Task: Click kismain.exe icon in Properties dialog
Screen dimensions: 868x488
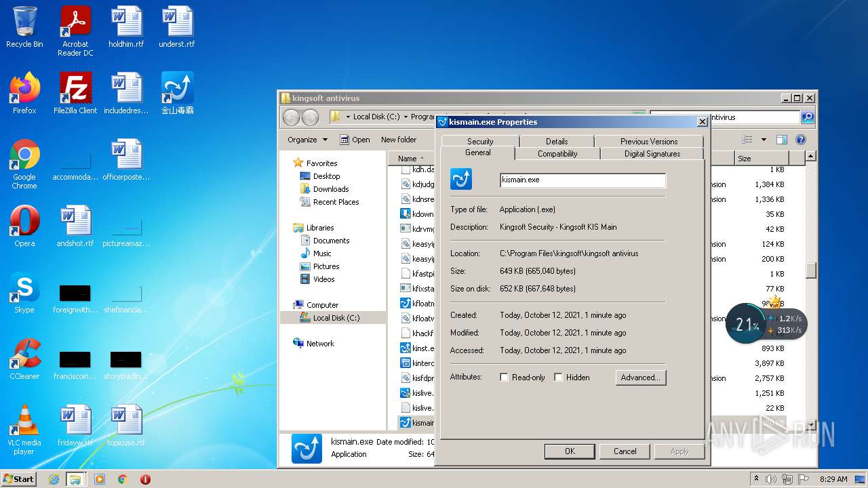Action: [461, 180]
